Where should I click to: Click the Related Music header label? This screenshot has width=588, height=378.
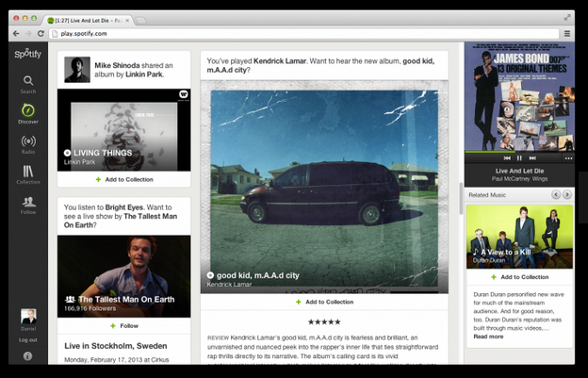click(x=487, y=195)
